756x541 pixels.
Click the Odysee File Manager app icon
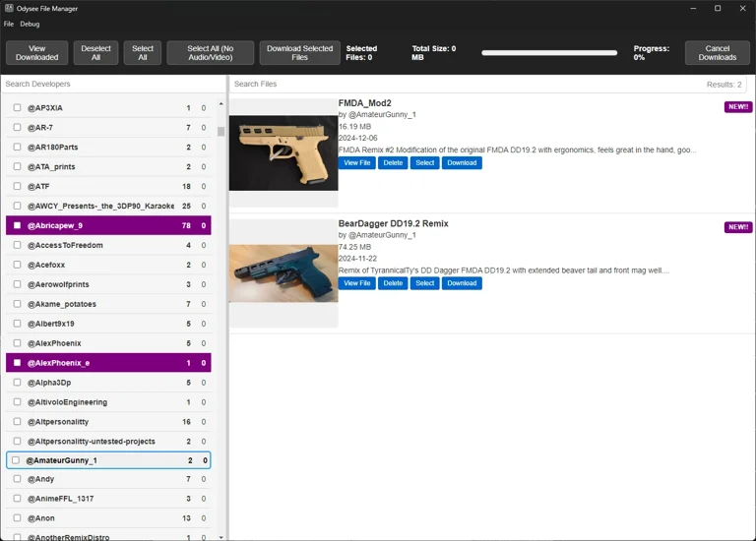tap(9, 9)
